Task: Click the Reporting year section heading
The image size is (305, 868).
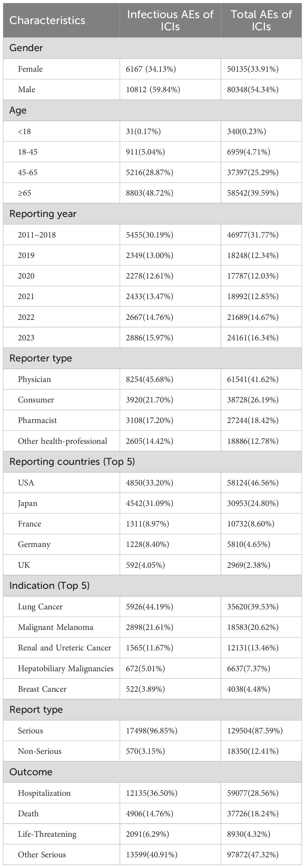Action: tap(43, 214)
